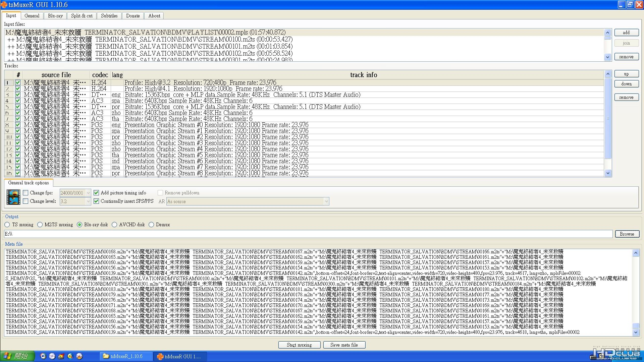Enable the Change fps checkbox
Image resolution: width=644 pixels, height=362 pixels.
[25, 193]
